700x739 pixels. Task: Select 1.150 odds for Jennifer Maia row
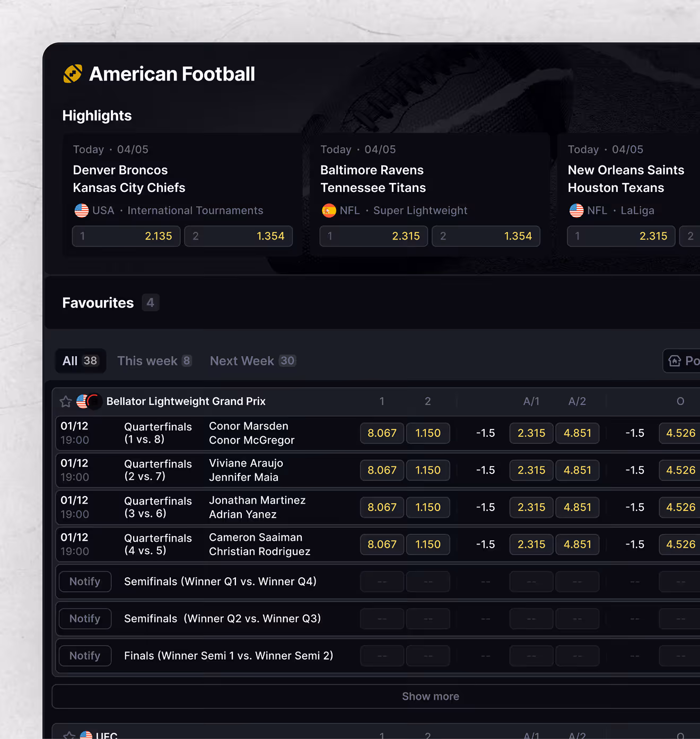428,470
